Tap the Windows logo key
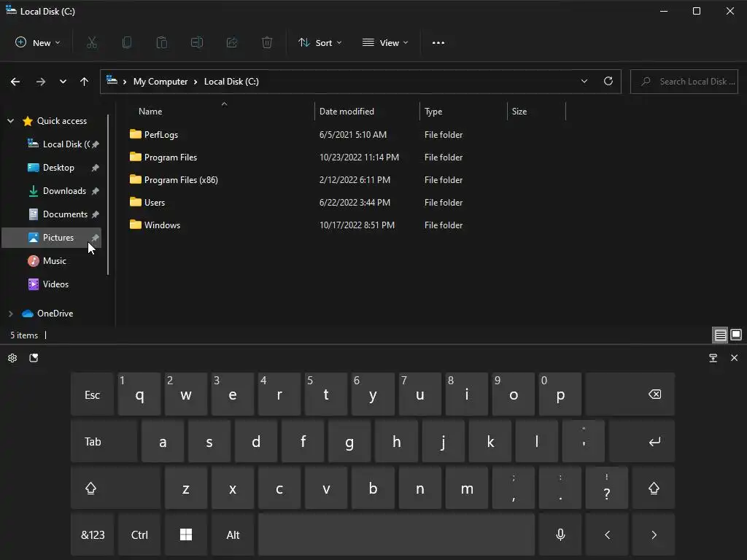This screenshot has width=747, height=560. 186,534
